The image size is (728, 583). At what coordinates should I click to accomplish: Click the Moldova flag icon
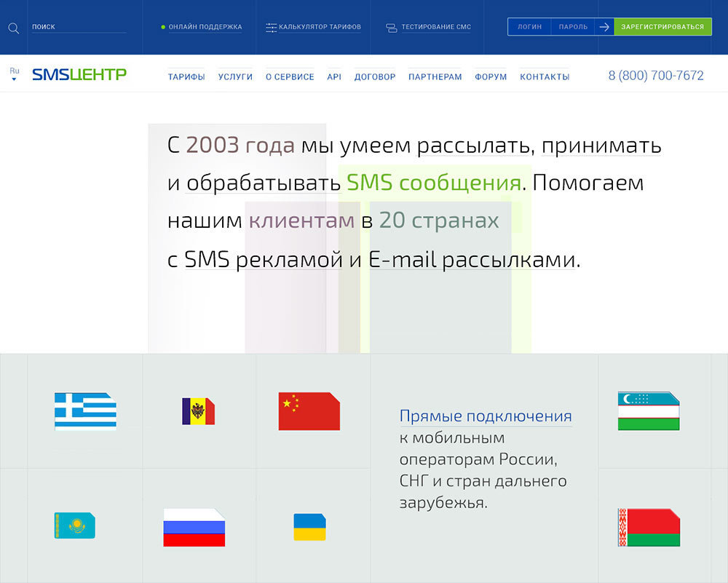click(198, 411)
